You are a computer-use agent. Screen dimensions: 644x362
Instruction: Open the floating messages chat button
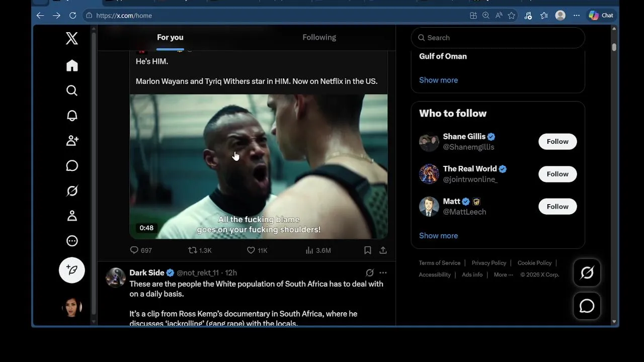587,306
